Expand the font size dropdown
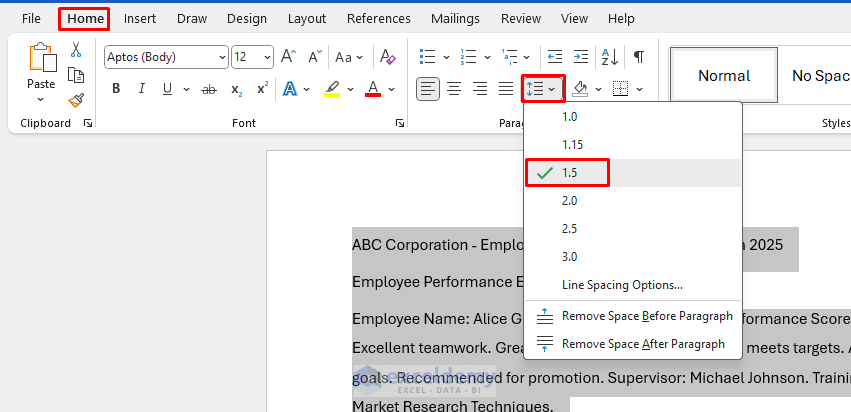This screenshot has width=851, height=412. click(x=267, y=57)
